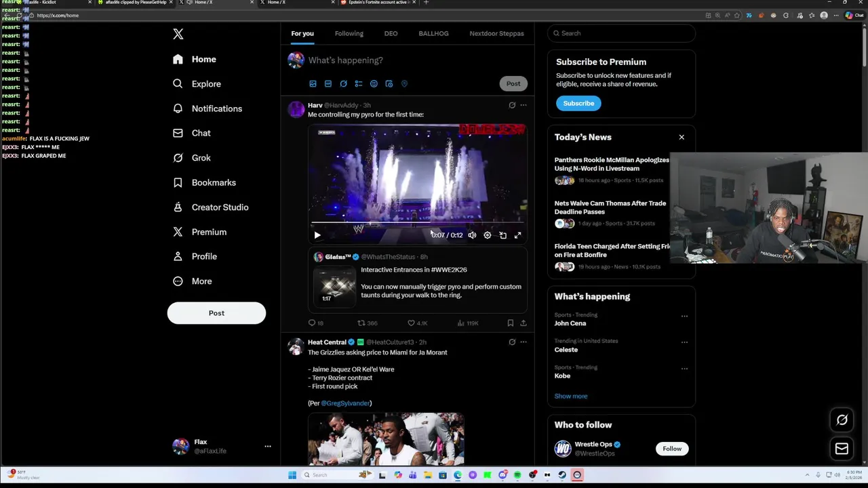Schedule post icon in composer
Image resolution: width=868 pixels, height=488 pixels.
tap(389, 84)
